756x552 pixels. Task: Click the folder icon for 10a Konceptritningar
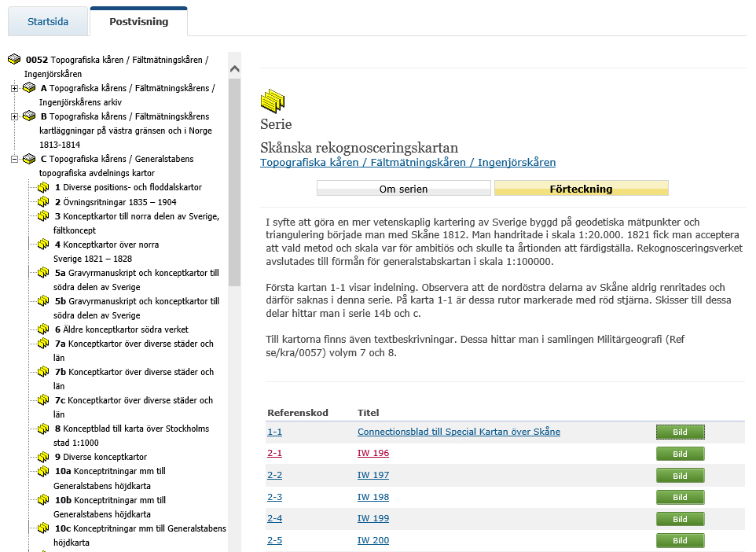pos(44,471)
